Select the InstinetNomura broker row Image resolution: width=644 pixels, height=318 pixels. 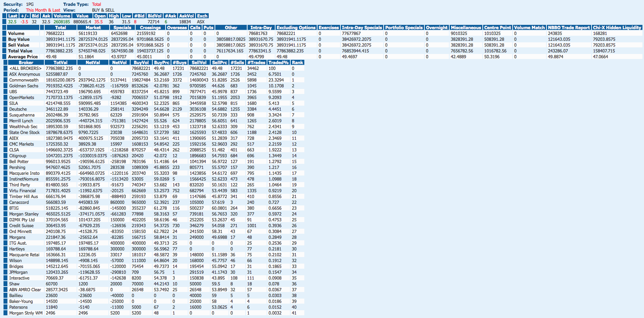[x=154, y=179]
